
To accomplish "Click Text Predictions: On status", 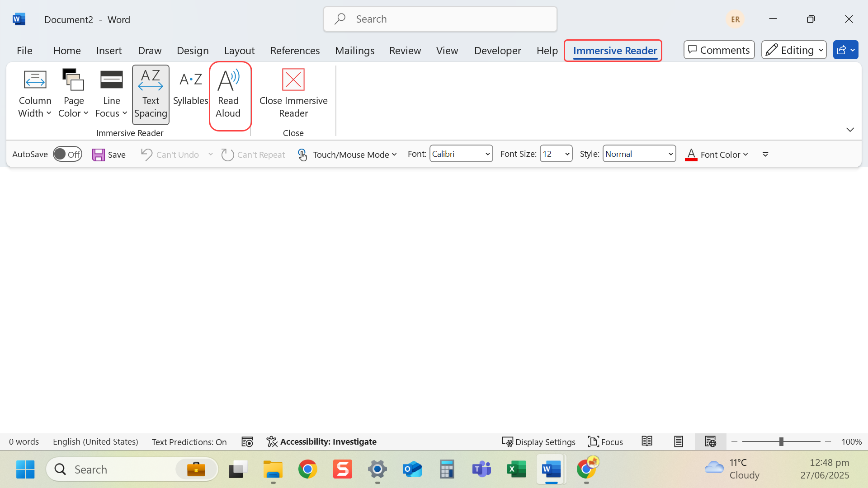I will 189,441.
